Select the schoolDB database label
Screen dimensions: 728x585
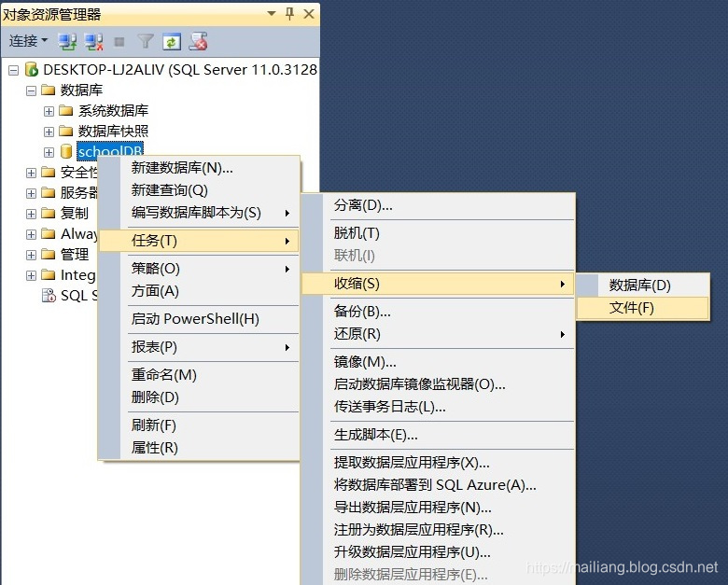point(110,150)
